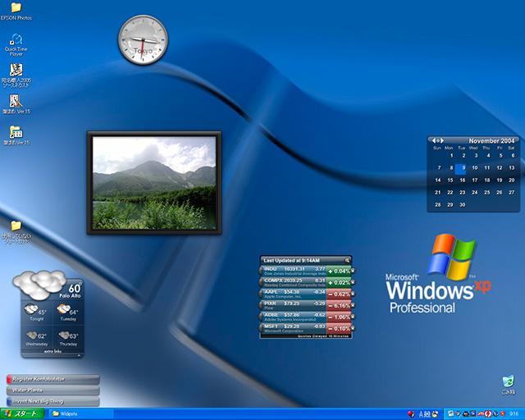Remove the COMPX stock row
Viewport: 525px width, 420px height.
[x=353, y=282]
